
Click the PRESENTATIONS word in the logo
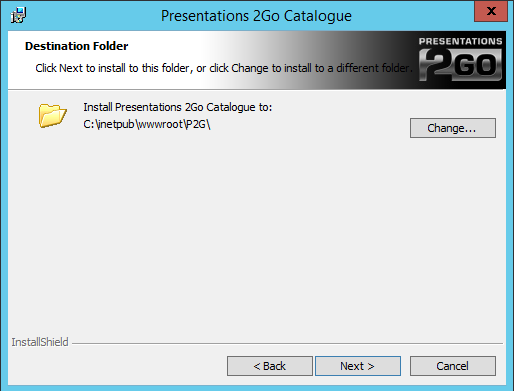[x=460, y=41]
